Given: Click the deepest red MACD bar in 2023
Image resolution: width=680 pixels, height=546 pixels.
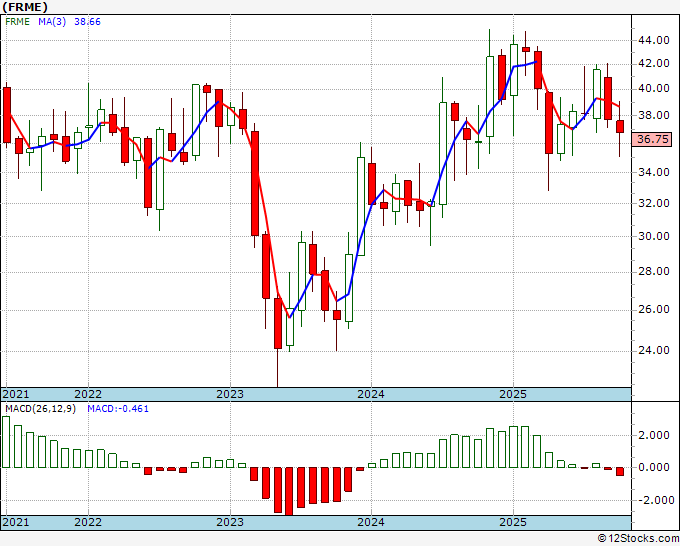Looking at the screenshot, I should click(289, 491).
